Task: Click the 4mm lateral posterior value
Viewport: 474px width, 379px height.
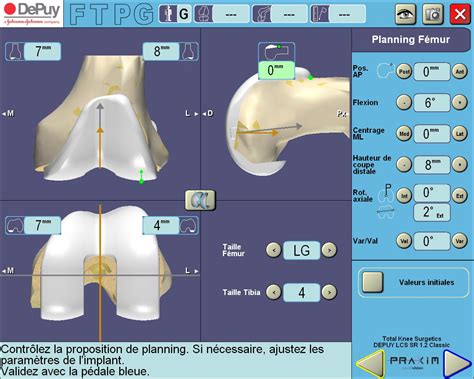Action: click(161, 225)
